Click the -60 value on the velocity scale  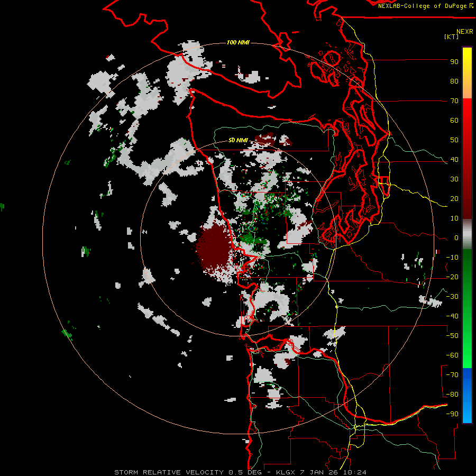click(x=452, y=355)
